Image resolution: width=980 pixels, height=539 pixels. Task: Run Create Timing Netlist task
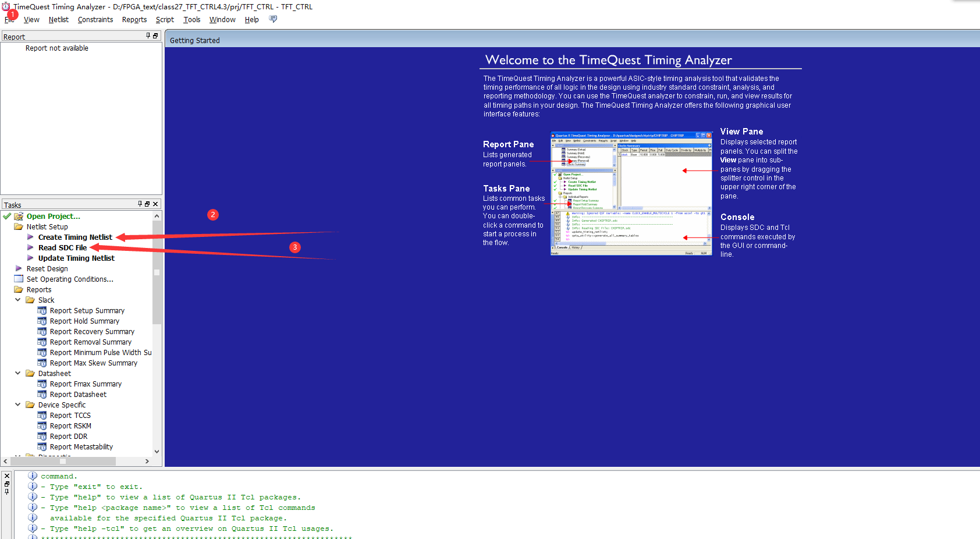75,237
